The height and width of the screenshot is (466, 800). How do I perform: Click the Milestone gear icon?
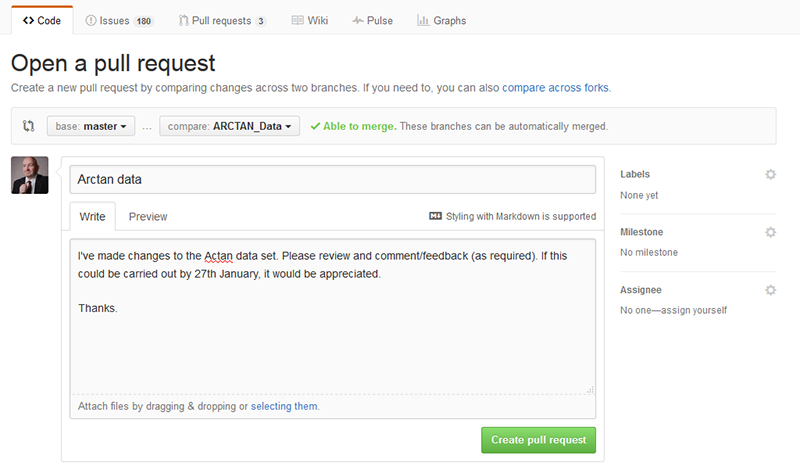point(770,232)
